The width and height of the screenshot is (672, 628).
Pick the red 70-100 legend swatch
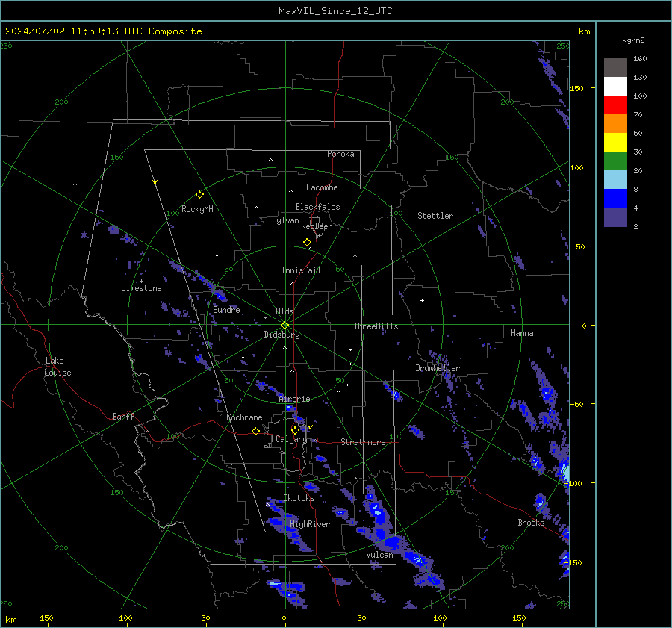click(615, 105)
